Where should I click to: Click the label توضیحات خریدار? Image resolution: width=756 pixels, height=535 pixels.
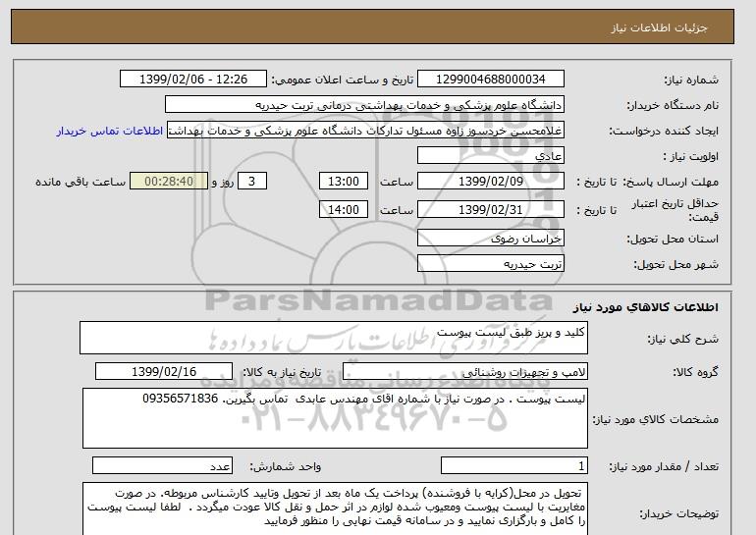click(679, 514)
